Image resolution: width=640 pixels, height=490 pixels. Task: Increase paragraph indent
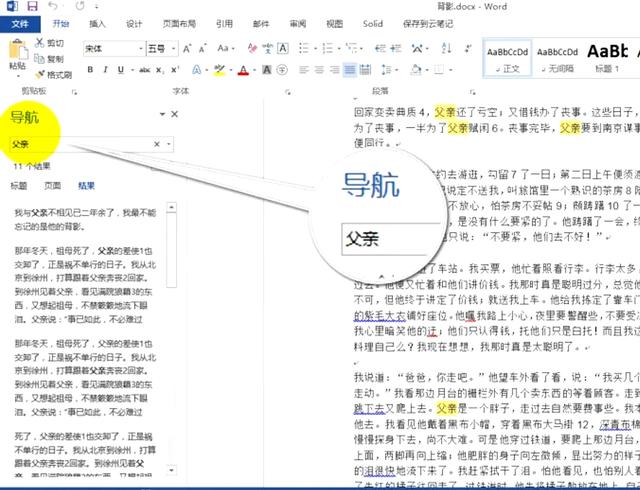point(396,49)
